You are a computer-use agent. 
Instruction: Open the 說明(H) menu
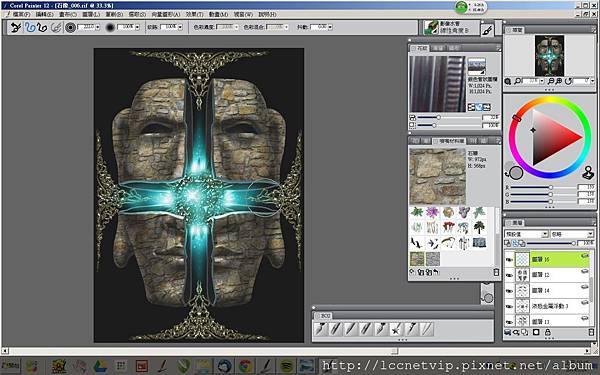tap(267, 14)
